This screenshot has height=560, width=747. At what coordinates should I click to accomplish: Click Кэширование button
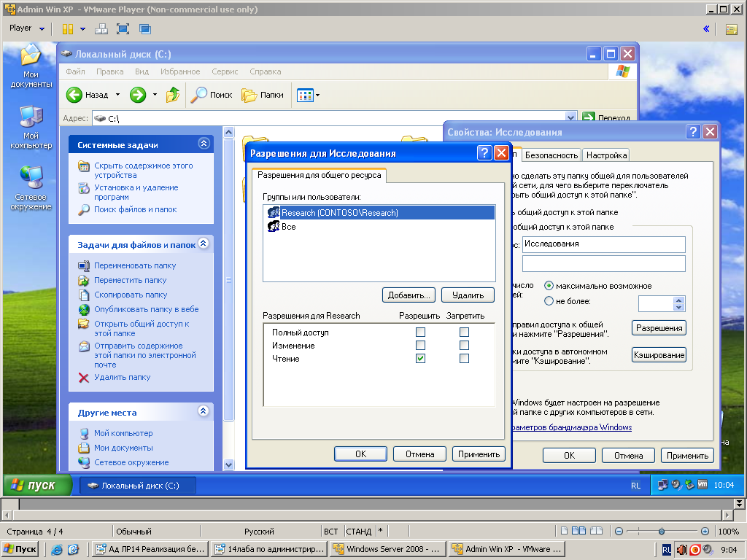tap(659, 355)
